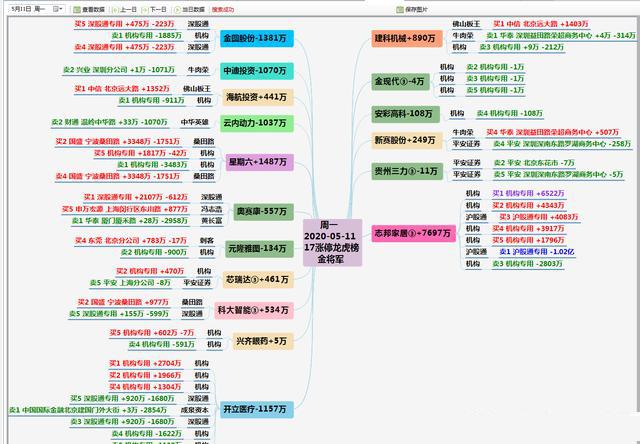Select the 建科机械+890万 node
This screenshot has width=640, height=444.
pyautogui.click(x=407, y=38)
